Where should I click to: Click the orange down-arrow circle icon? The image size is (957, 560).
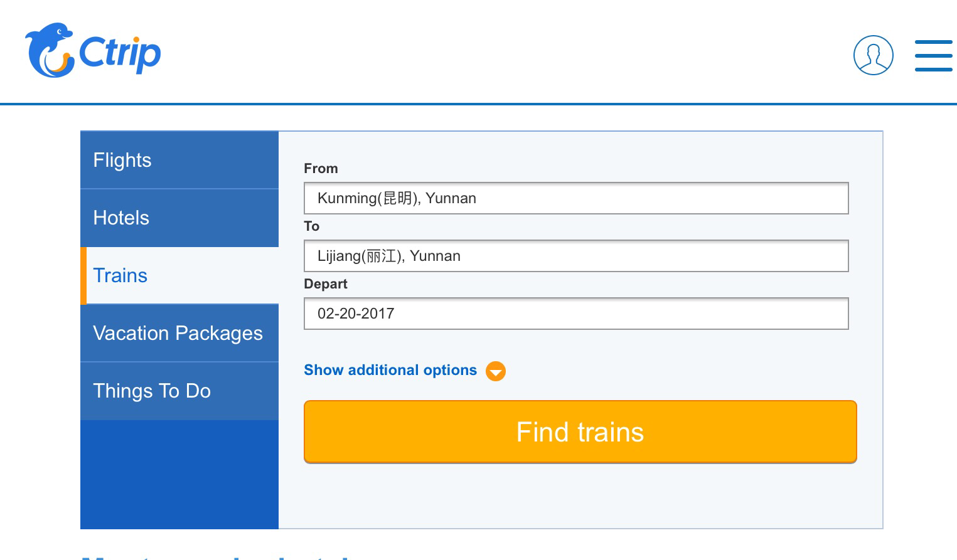click(496, 371)
